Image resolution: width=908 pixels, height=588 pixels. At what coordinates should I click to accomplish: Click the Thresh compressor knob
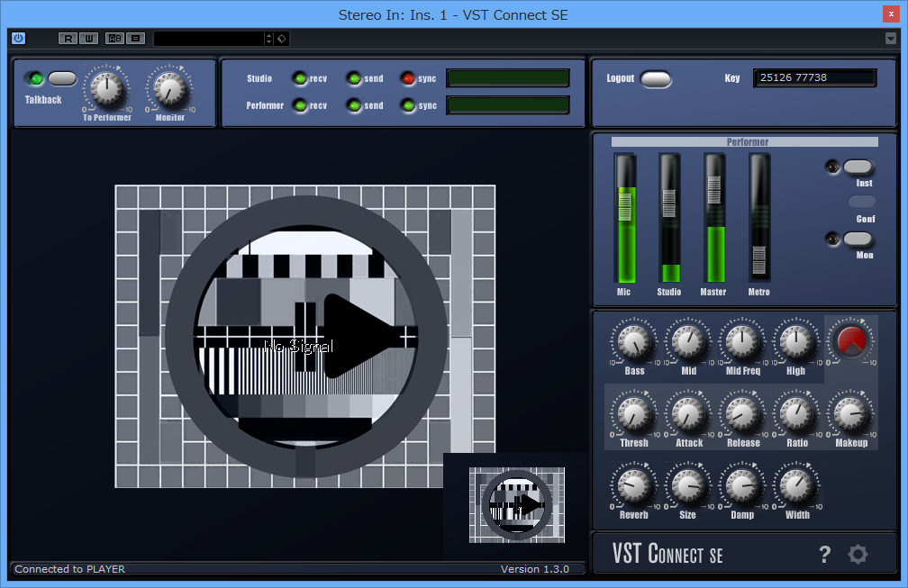coord(635,414)
